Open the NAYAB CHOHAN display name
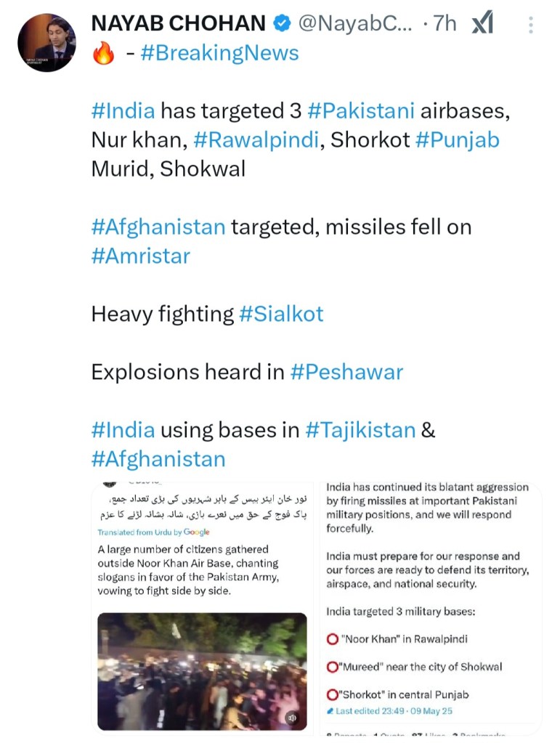The image size is (560, 743). coord(178,24)
